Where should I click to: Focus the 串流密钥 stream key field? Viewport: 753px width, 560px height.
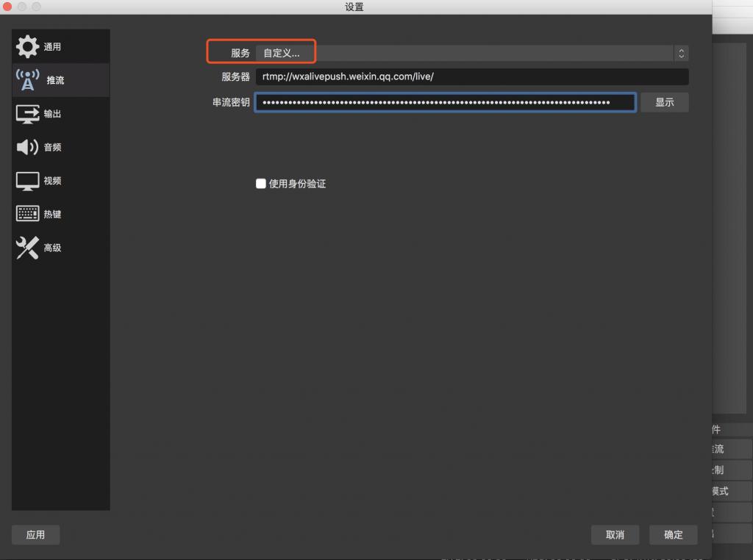[x=445, y=102]
